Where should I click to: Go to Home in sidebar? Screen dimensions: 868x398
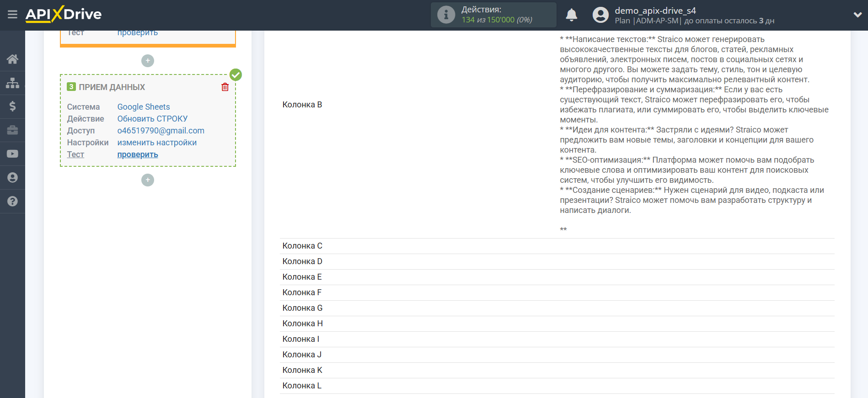(12, 59)
